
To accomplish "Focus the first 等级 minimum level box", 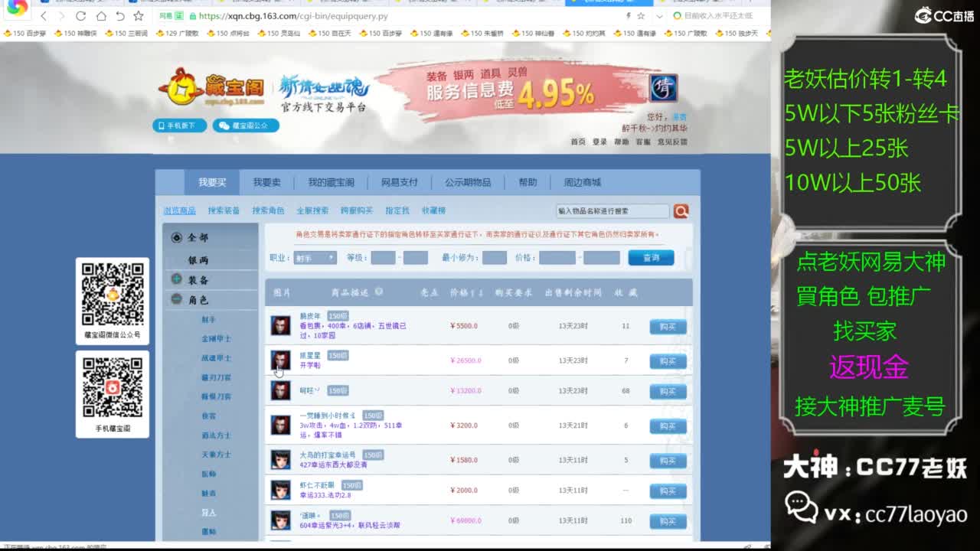I will tap(383, 258).
